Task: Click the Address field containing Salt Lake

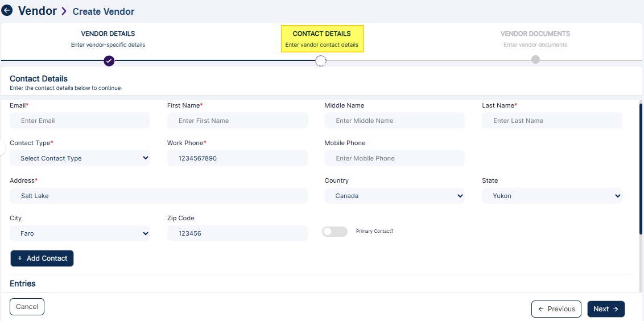Action: 159,196
